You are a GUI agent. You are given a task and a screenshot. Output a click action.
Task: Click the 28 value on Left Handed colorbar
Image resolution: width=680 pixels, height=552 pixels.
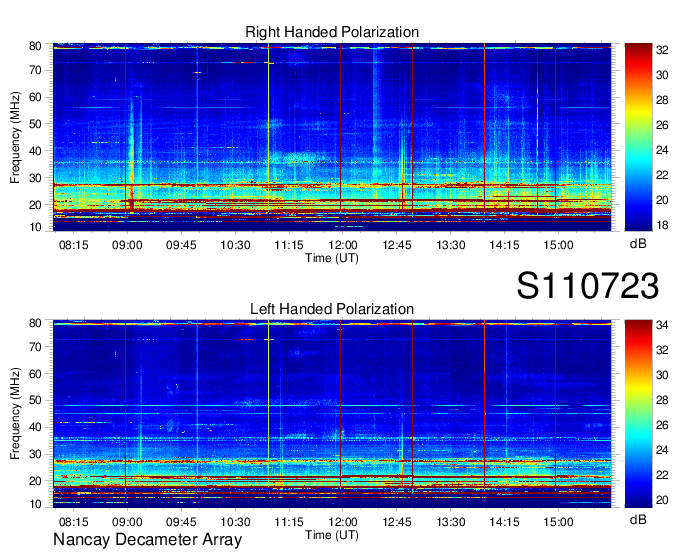(x=662, y=400)
